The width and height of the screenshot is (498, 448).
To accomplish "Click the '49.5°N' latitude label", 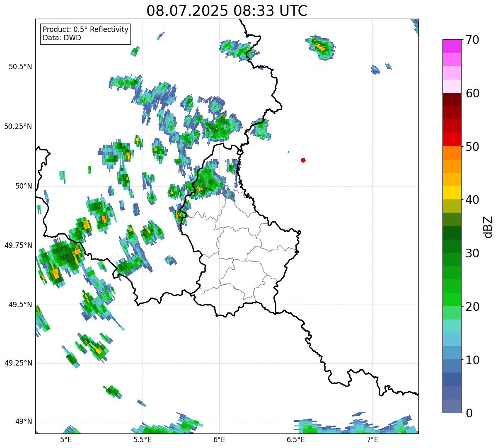I will 20,305.
